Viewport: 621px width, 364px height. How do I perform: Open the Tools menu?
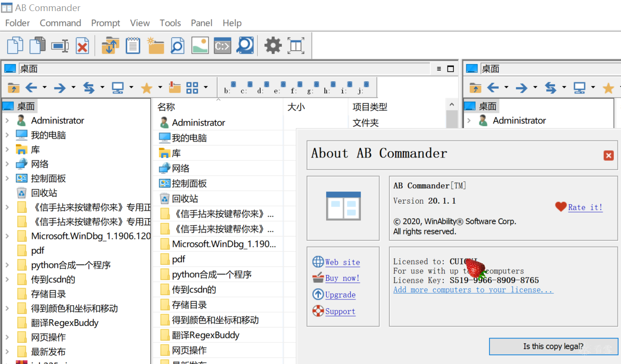[x=170, y=23]
